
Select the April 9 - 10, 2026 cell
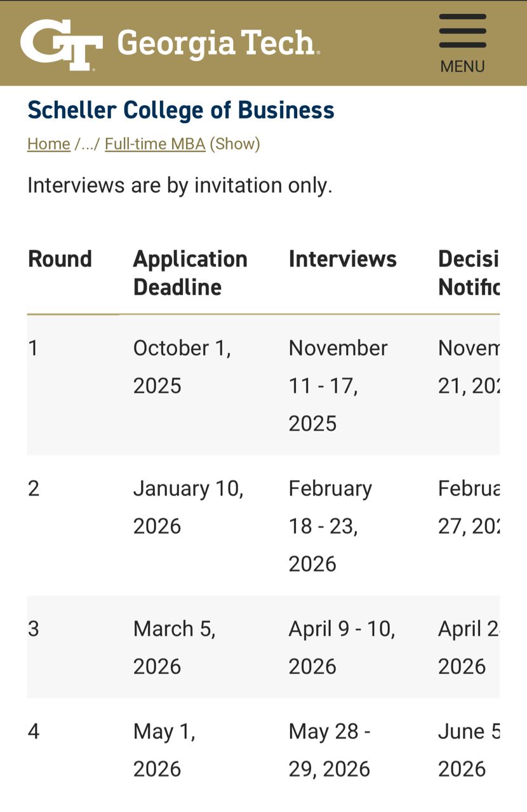342,647
